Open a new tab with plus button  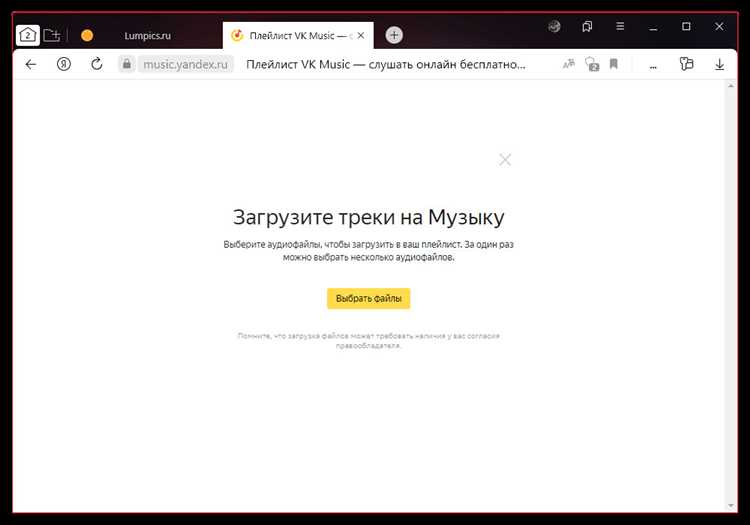pos(394,35)
